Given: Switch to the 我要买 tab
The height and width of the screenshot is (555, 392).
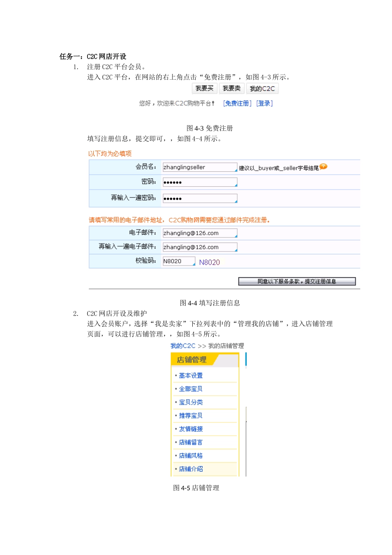Looking at the screenshot, I should click(x=204, y=88).
